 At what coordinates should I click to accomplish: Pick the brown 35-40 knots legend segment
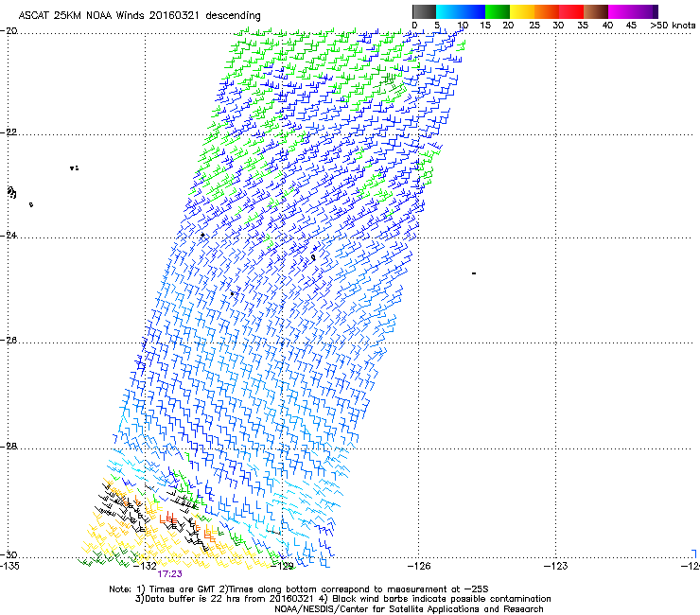tap(596, 11)
